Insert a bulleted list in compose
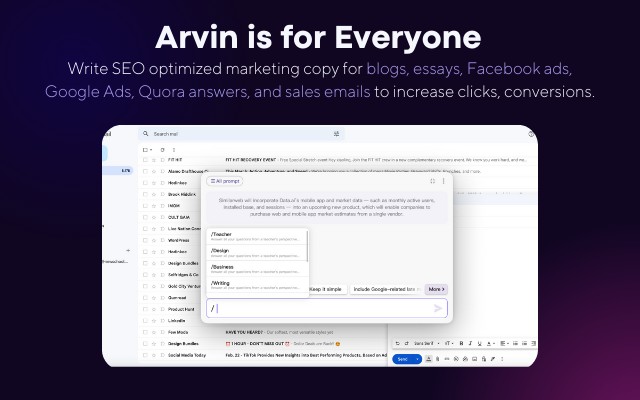This screenshot has height=400, width=640. point(524,343)
